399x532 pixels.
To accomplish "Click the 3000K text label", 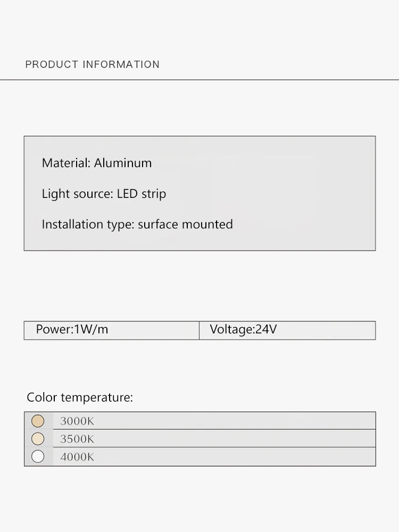I will (x=77, y=421).
